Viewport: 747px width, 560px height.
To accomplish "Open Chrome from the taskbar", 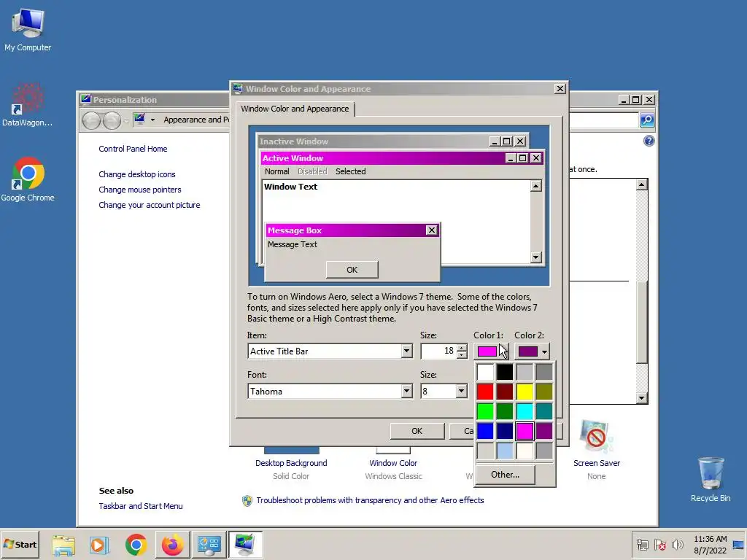I will (136, 545).
